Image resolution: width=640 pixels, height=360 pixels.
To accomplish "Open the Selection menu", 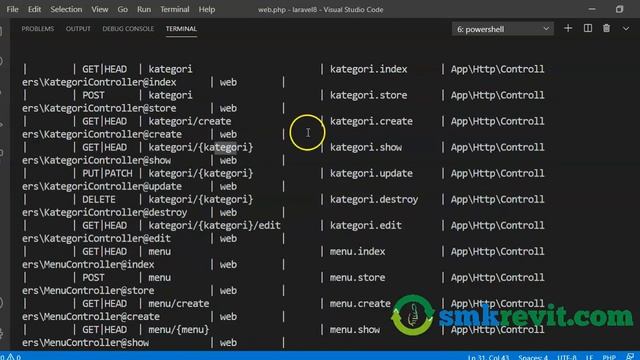I will pyautogui.click(x=66, y=9).
